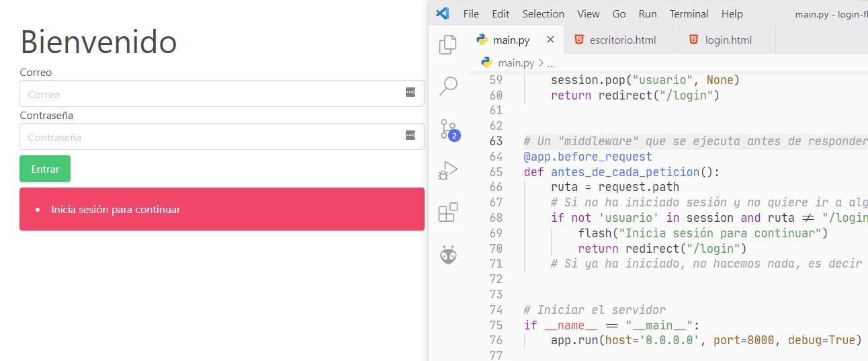This screenshot has height=361, width=868.
Task: Click 'return redirect("/login")' on line 70
Action: click(662, 249)
